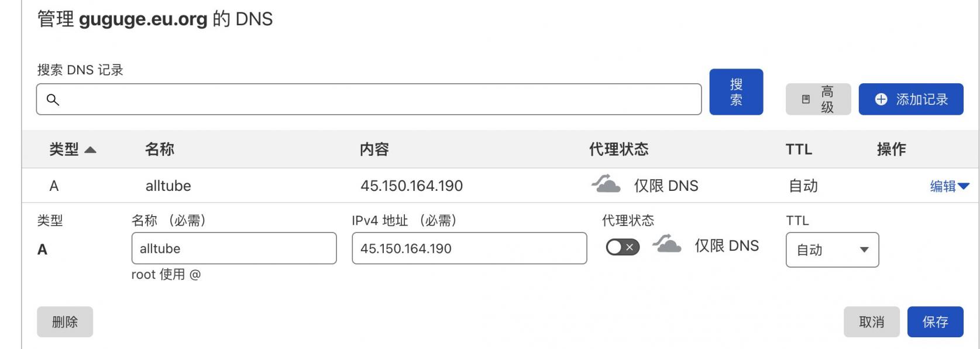Click the 名称 column header
The width and height of the screenshot is (980, 349).
tap(159, 149)
